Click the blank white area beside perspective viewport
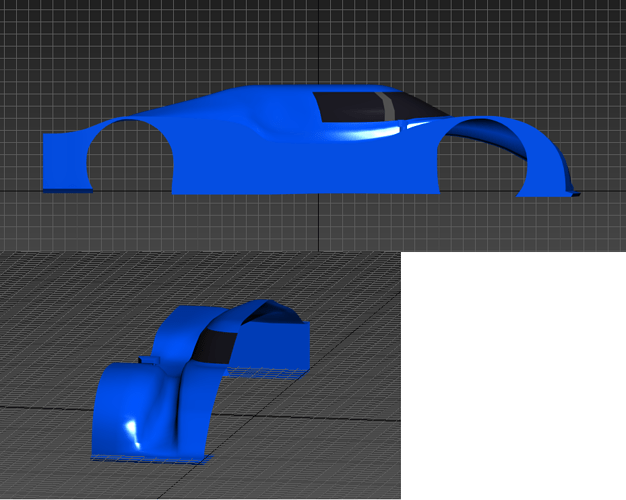Image resolution: width=626 pixels, height=500 pixels. (510, 380)
